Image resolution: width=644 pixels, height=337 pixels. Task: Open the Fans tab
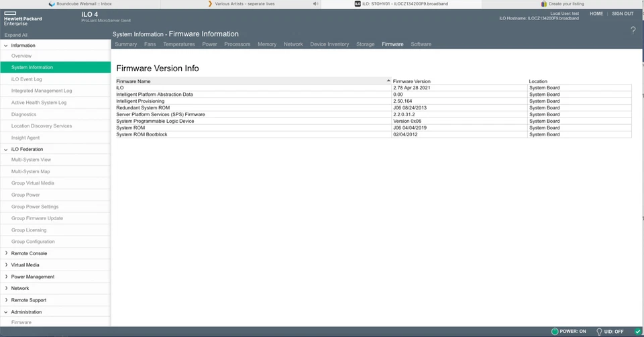coord(150,44)
